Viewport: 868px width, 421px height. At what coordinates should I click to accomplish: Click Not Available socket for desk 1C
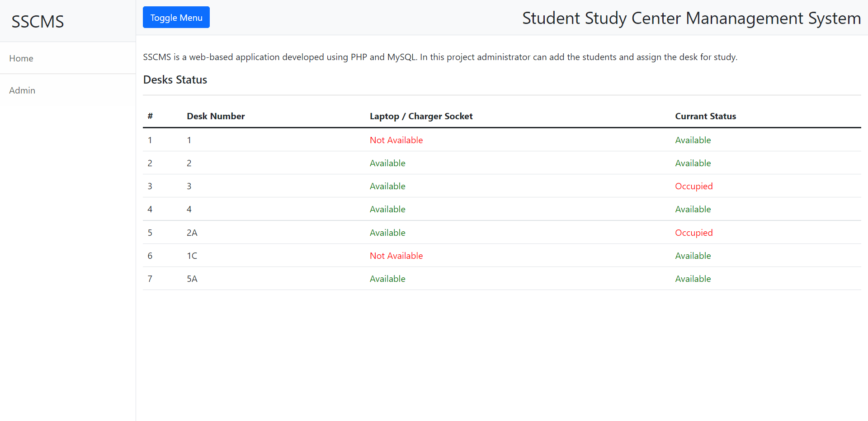pos(396,256)
